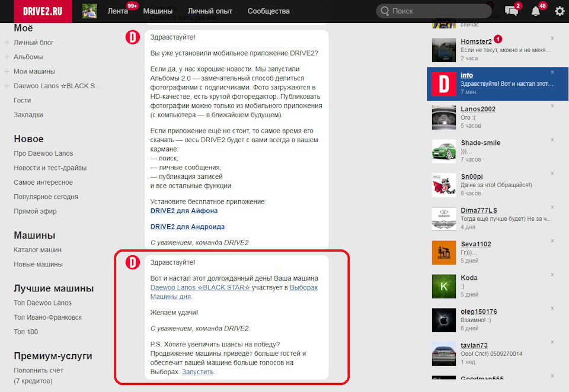The width and height of the screenshot is (569, 392).
Task: Open Homster2 conversation avatar
Action: click(444, 50)
